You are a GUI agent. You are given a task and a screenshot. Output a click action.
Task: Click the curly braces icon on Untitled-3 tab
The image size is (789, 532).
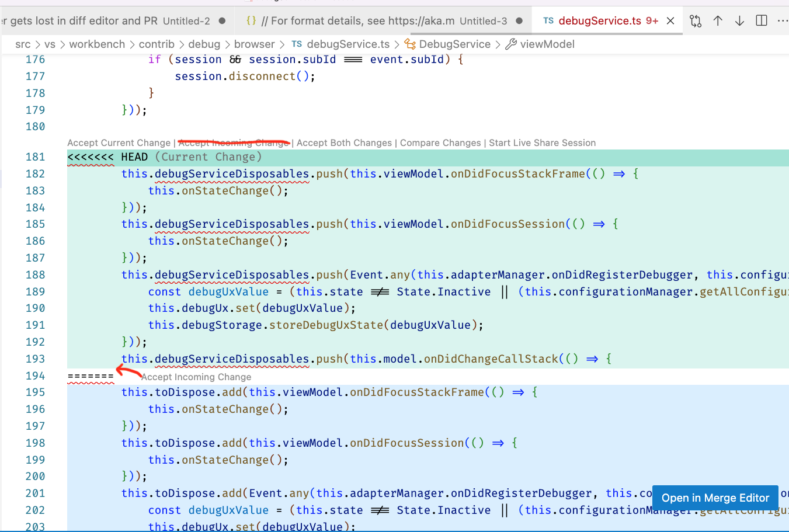[251, 19]
